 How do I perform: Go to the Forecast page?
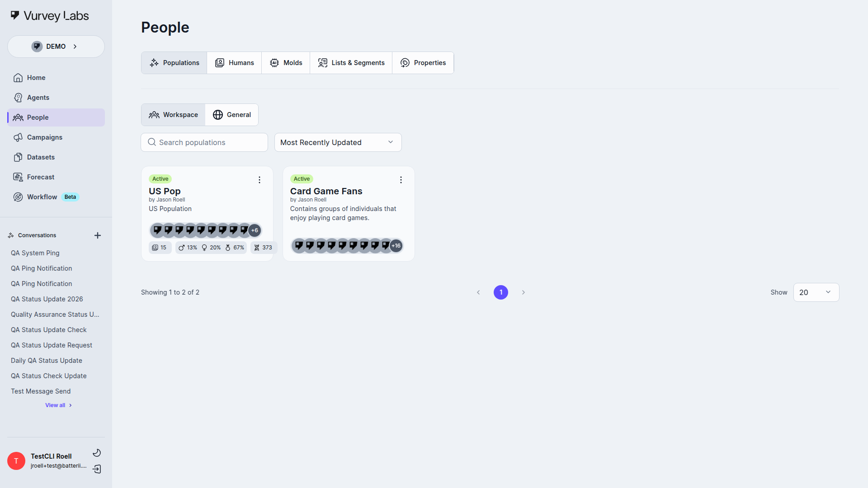point(40,177)
